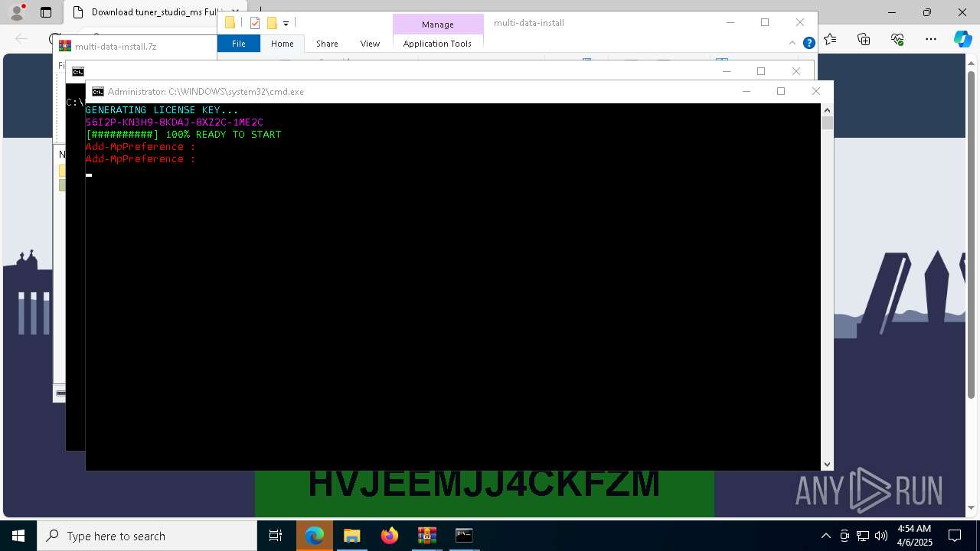
Task: Click scroll up arrow in cmd window
Action: pos(827,110)
